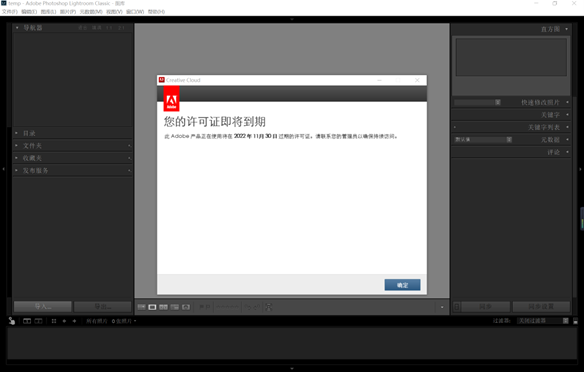Image resolution: width=584 pixels, height=372 pixels.
Task: Open the 图库 (Library) menu
Action: pyautogui.click(x=48, y=12)
